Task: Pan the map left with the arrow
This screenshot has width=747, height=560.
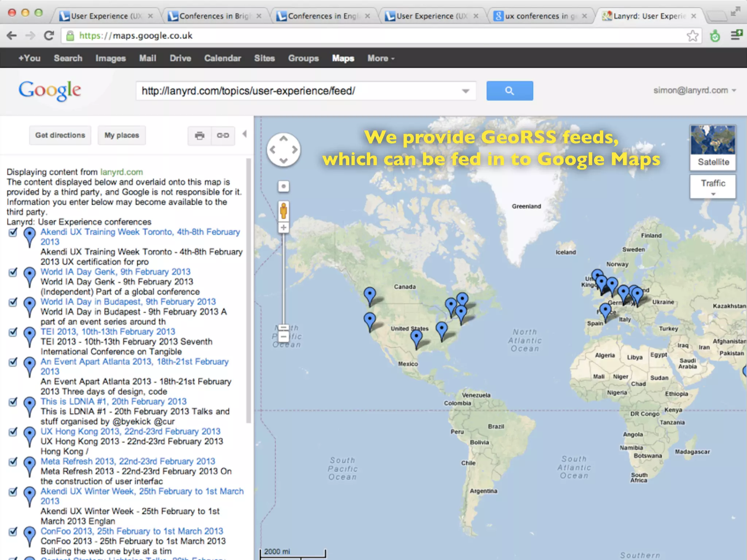Action: pyautogui.click(x=272, y=149)
